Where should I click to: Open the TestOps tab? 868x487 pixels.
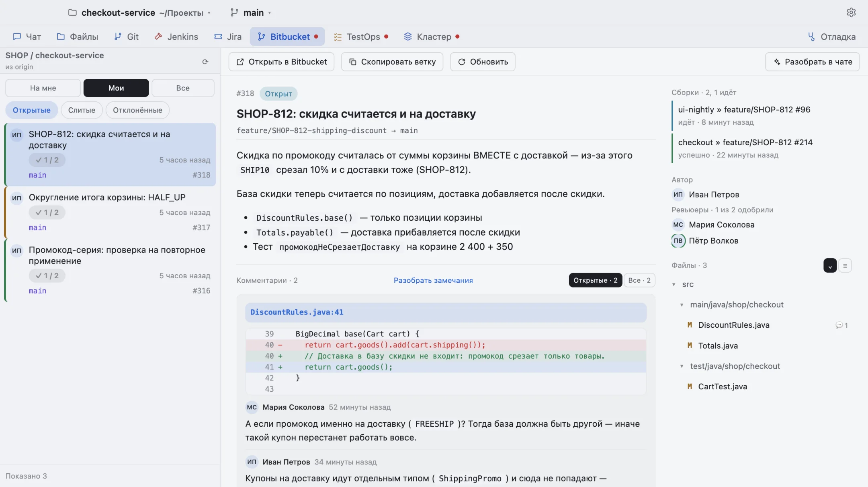tap(361, 37)
